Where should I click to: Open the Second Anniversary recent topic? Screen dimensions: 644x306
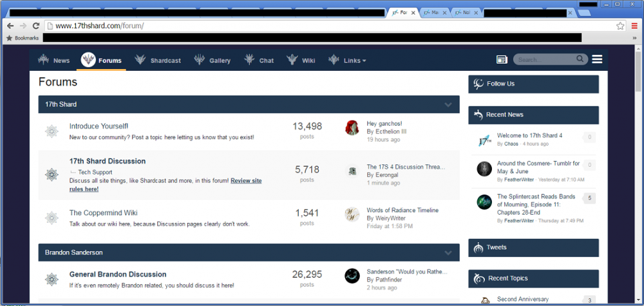522,300
